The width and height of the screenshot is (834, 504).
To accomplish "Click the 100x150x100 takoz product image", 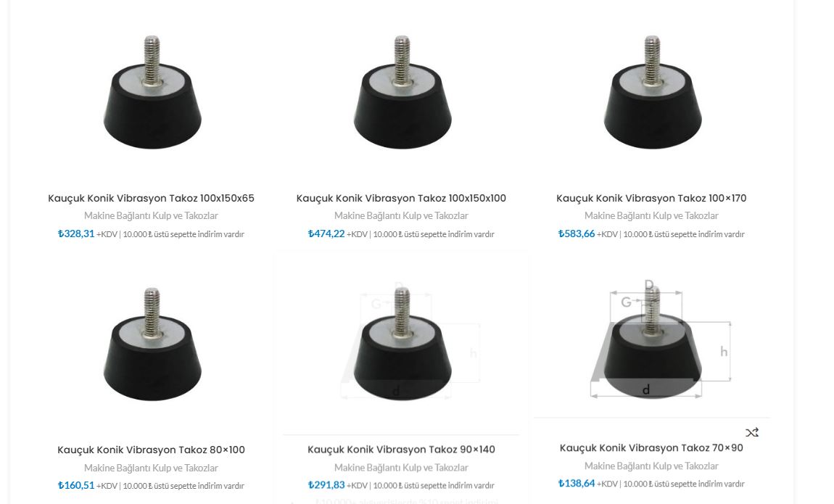I will [x=402, y=92].
